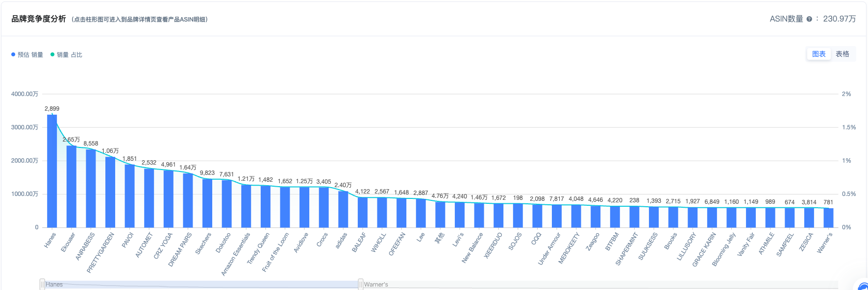Toggle the 销量 占比 legend series
868x290 pixels.
tap(67, 55)
